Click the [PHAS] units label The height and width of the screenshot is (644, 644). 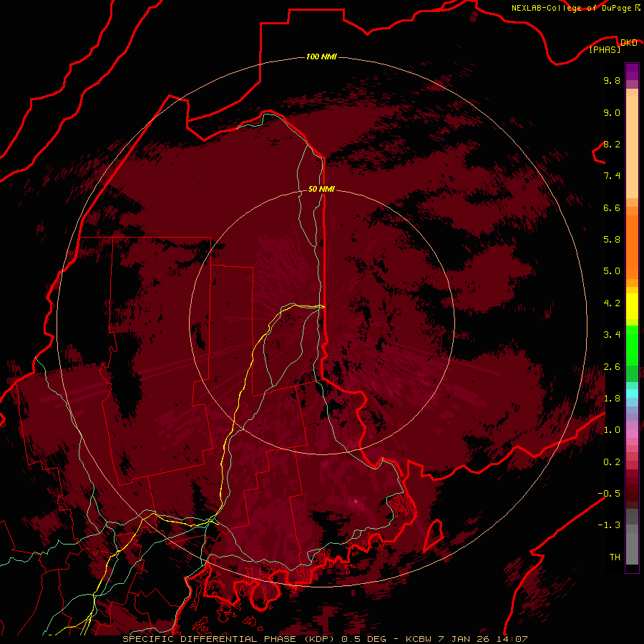(x=605, y=50)
